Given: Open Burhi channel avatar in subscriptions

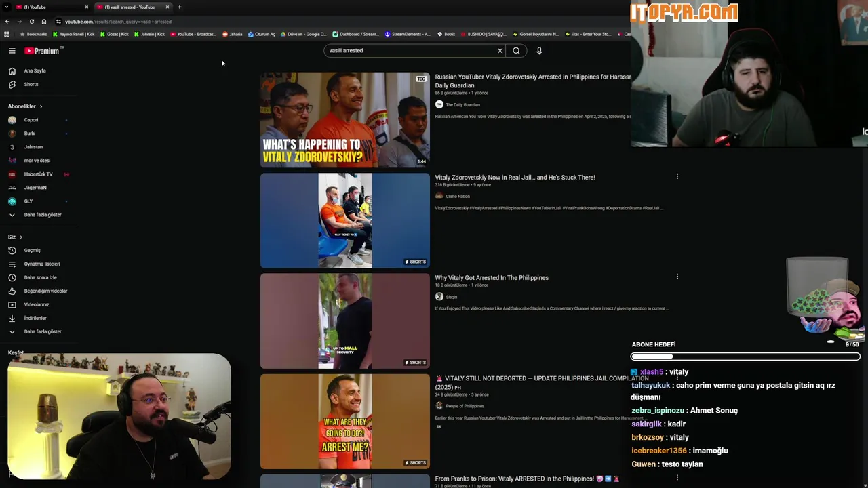Looking at the screenshot, I should point(12,134).
